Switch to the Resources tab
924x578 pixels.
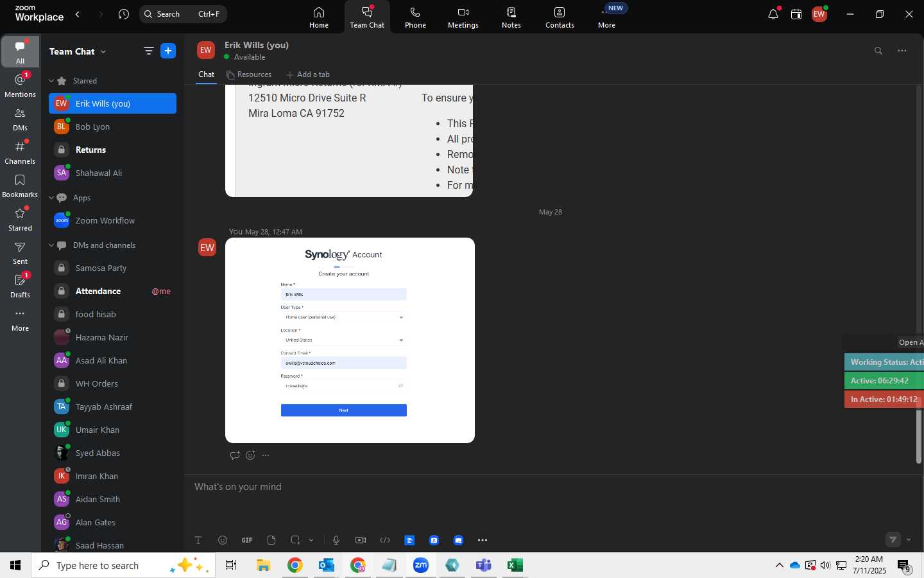pos(249,74)
